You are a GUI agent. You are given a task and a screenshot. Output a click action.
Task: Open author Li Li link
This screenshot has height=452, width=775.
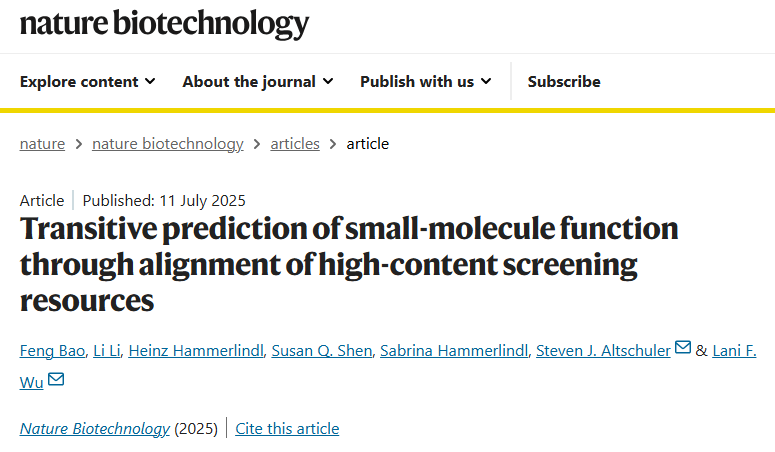point(107,351)
